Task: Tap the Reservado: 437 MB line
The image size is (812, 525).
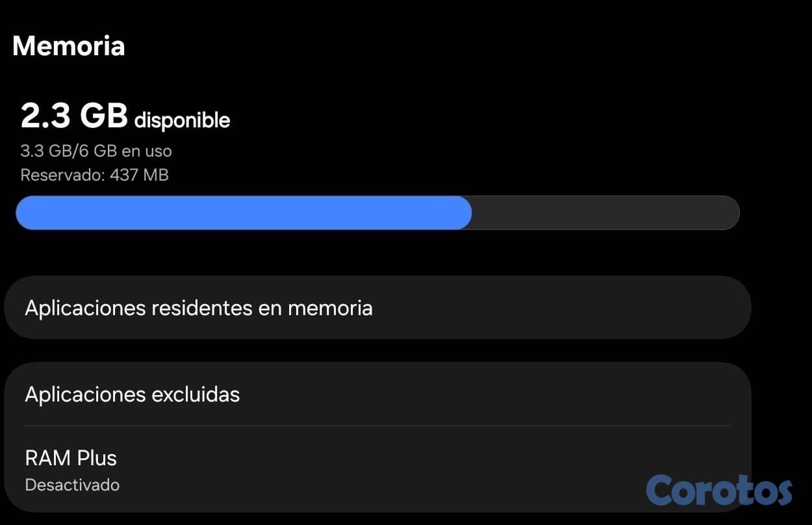Action: tap(95, 175)
